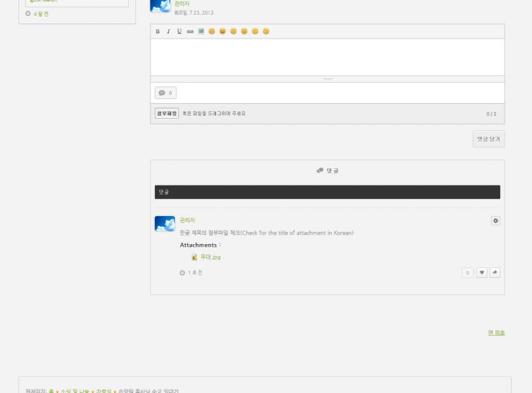532x393 pixels.
Task: Click the speech bubble counter showing 0
Action: click(x=166, y=92)
